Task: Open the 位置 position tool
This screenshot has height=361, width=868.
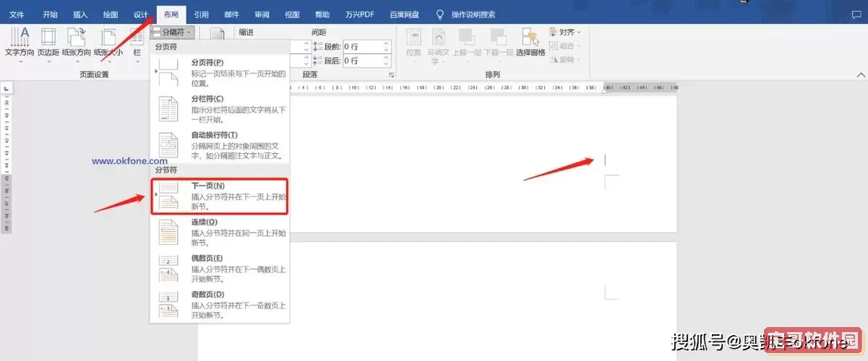Action: [413, 45]
